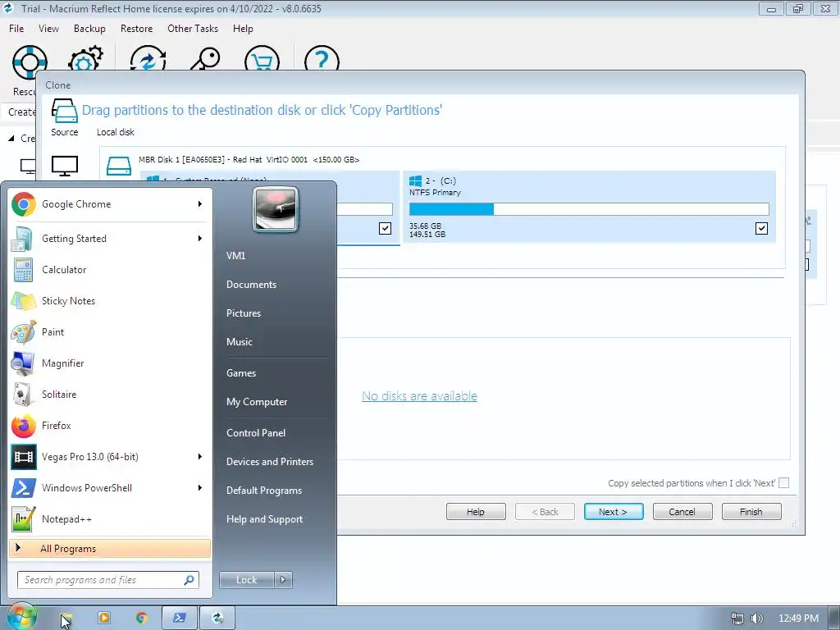Open Google Chrome from Start menu
The width and height of the screenshot is (840, 630).
point(110,204)
